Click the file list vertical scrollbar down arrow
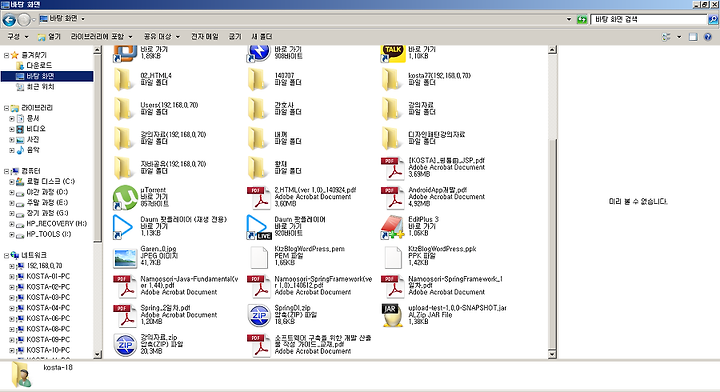This screenshot has height=392, width=720. pos(552,354)
